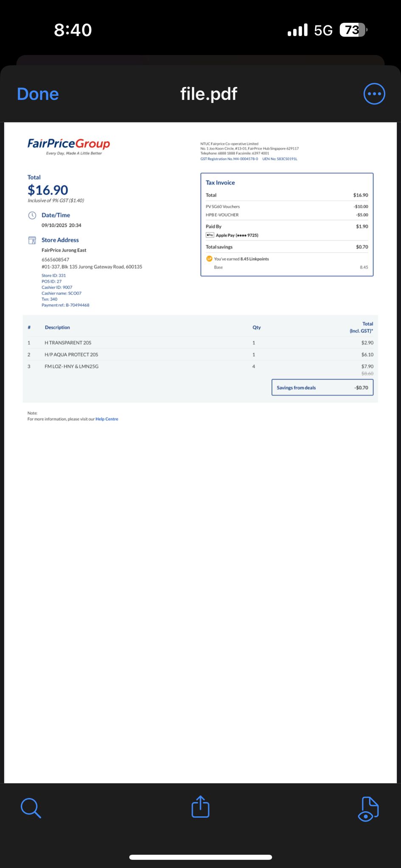This screenshot has width=401, height=868.
Task: Select FairPrice Jurong East store name
Action: pyautogui.click(x=64, y=250)
